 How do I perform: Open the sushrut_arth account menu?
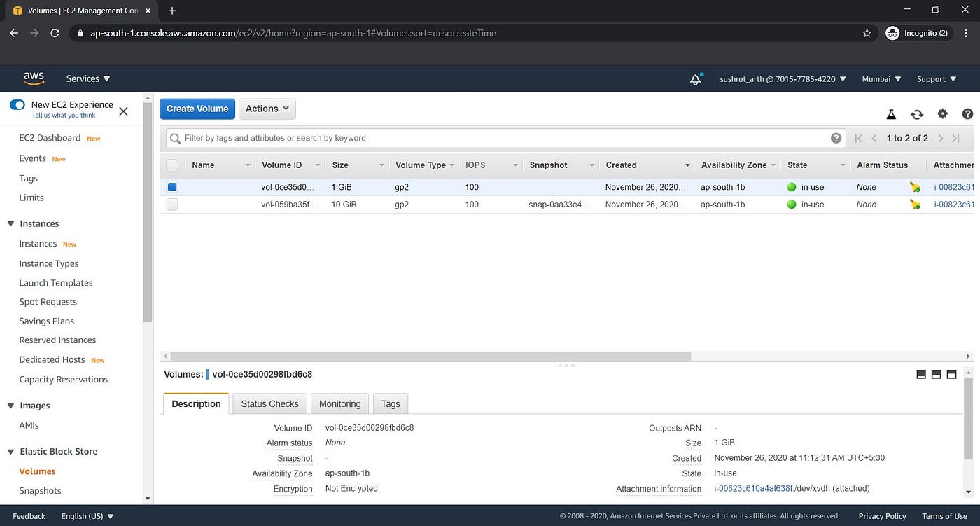[783, 79]
